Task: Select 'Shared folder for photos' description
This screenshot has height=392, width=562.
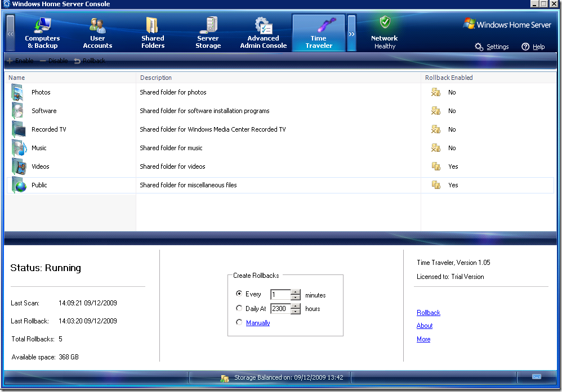Action: pyautogui.click(x=173, y=92)
